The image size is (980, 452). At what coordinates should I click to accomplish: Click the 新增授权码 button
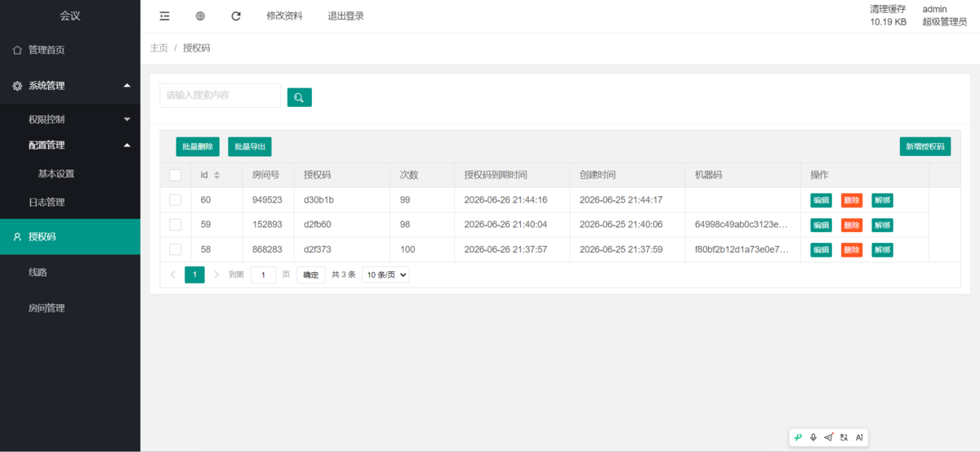(925, 147)
